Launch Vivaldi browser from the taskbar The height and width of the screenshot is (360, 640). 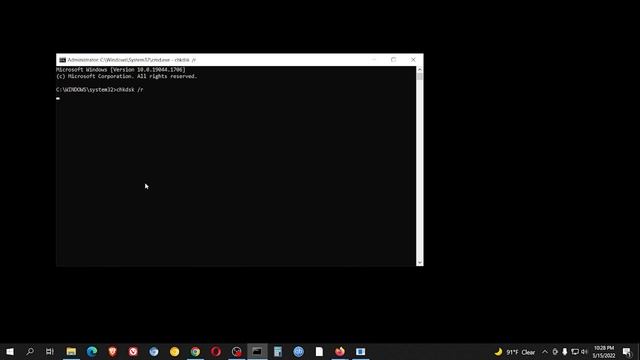133,351
